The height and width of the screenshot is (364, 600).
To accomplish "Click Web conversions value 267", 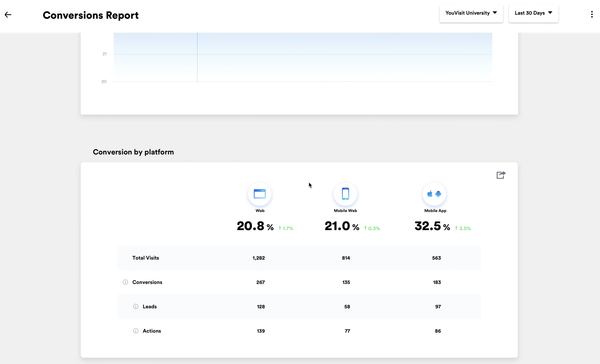I will tap(260, 282).
